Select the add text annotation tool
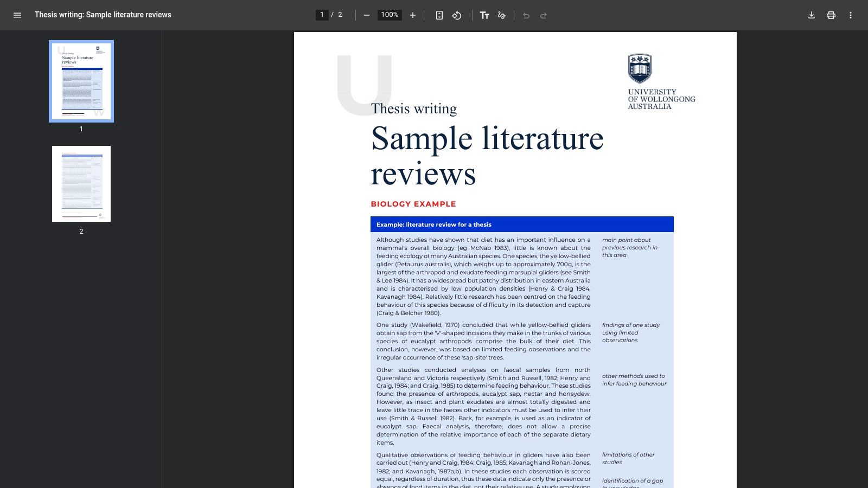This screenshot has height=488, width=868. (484, 15)
